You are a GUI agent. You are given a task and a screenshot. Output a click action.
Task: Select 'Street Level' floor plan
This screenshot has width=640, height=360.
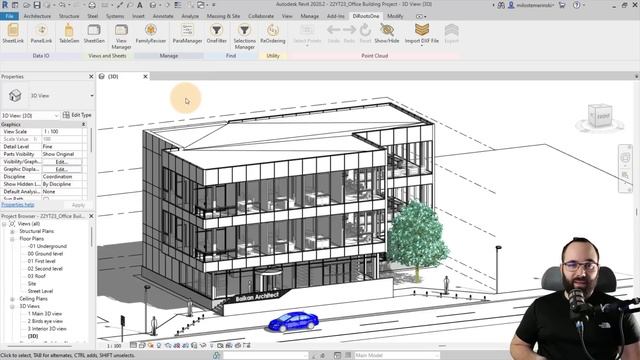[x=40, y=291]
